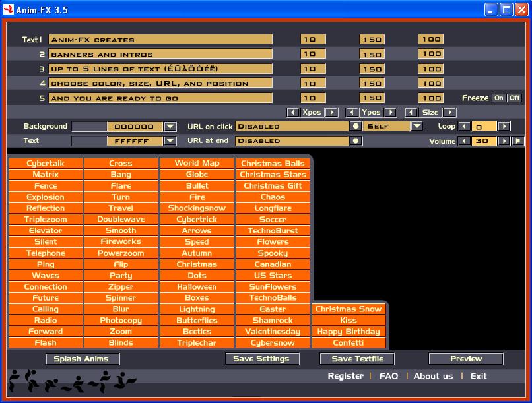532x403 pixels.
Task: Select the Size value for Text 5
Action: click(431, 98)
